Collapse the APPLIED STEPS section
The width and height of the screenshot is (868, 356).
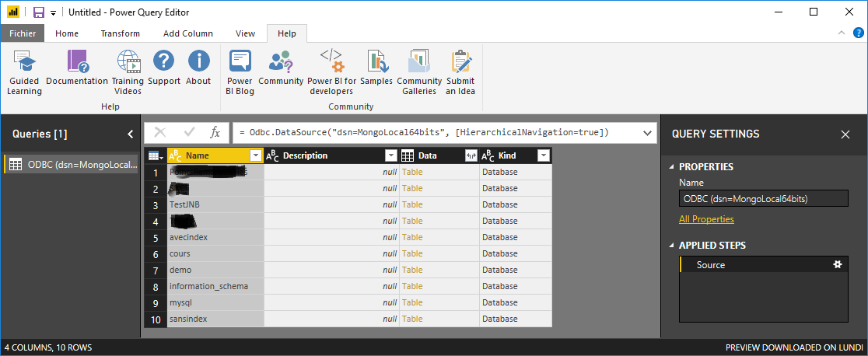click(x=672, y=246)
